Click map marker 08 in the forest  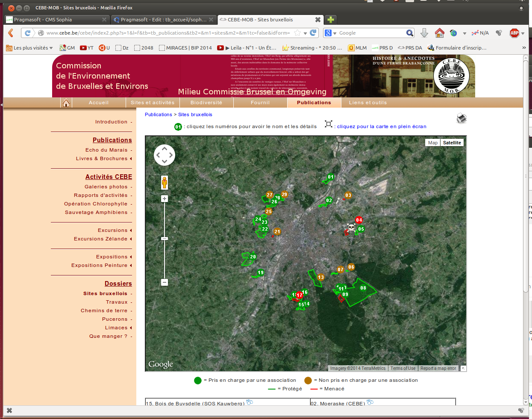tap(363, 288)
